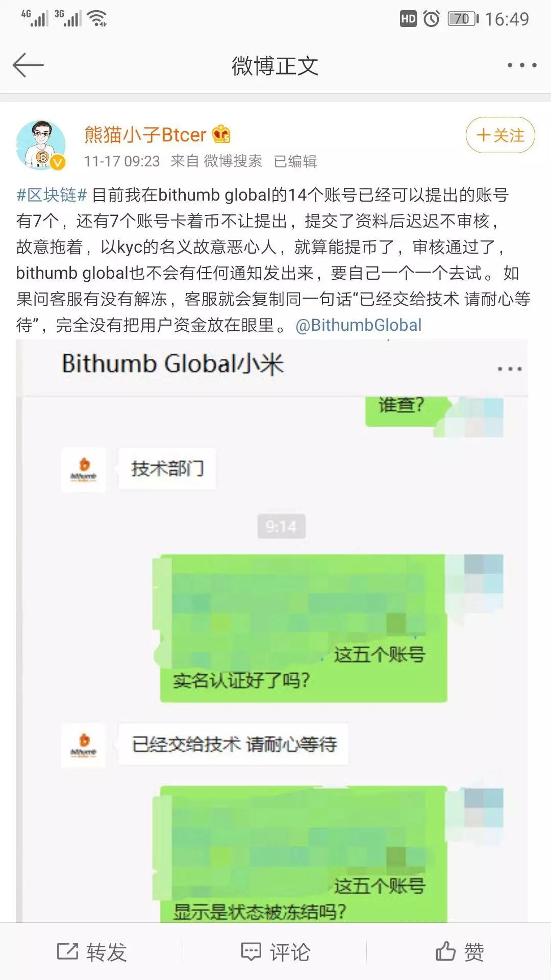Open the #区块链# hashtag topic
551x980 pixels.
[x=52, y=195]
